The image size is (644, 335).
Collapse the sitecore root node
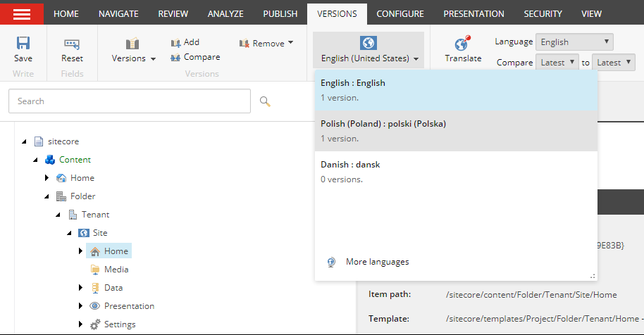tap(24, 141)
